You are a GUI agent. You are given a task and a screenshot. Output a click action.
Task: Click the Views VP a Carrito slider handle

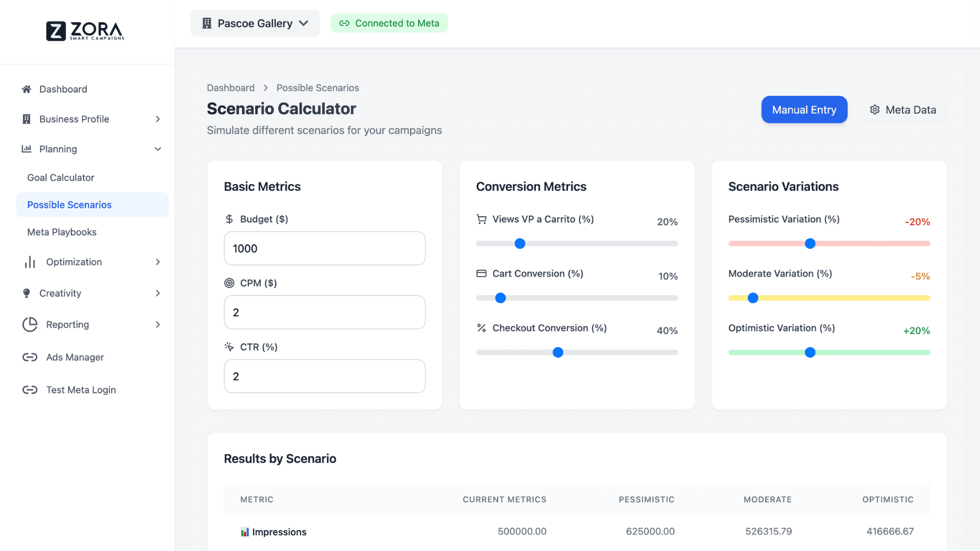(x=520, y=243)
